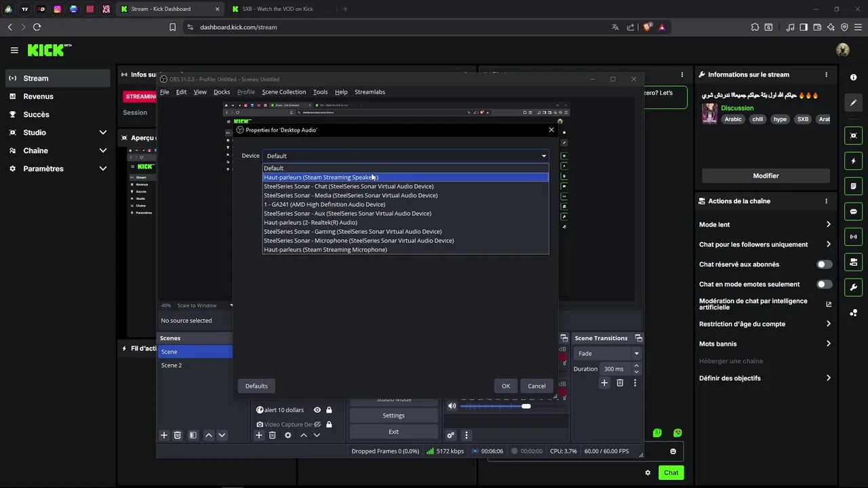Click the pencil edit icon in right sidebar
This screenshot has width=868, height=488.
pyautogui.click(x=853, y=102)
